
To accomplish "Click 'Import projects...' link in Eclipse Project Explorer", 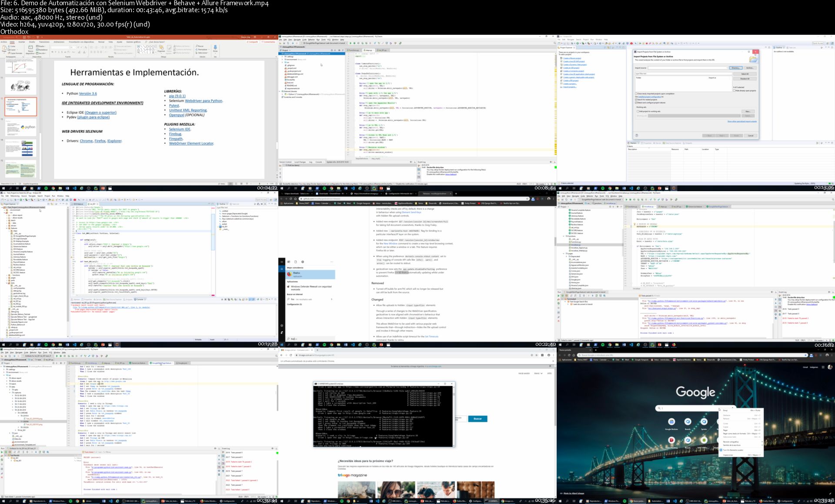I will [x=570, y=87].
